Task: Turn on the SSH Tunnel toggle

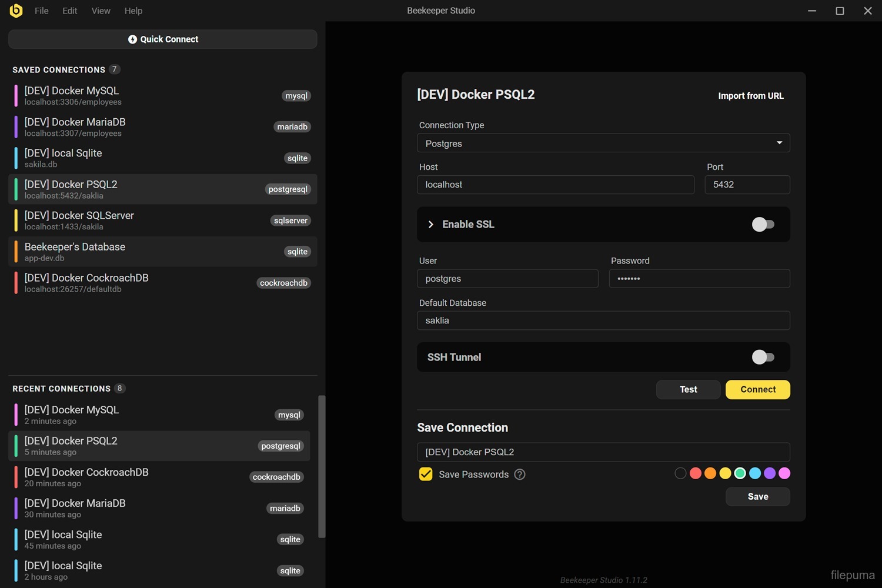Action: pyautogui.click(x=763, y=358)
